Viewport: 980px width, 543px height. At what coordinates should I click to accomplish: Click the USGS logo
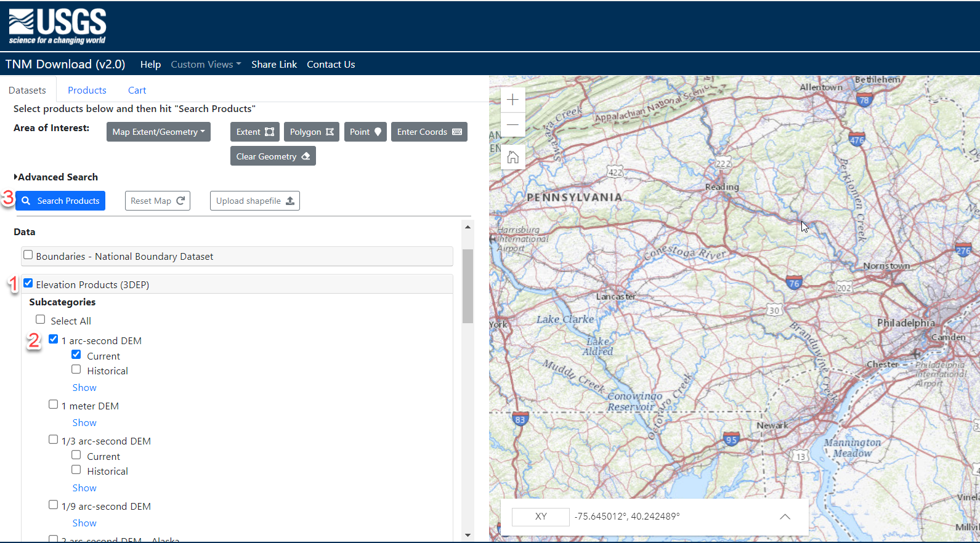(x=57, y=26)
